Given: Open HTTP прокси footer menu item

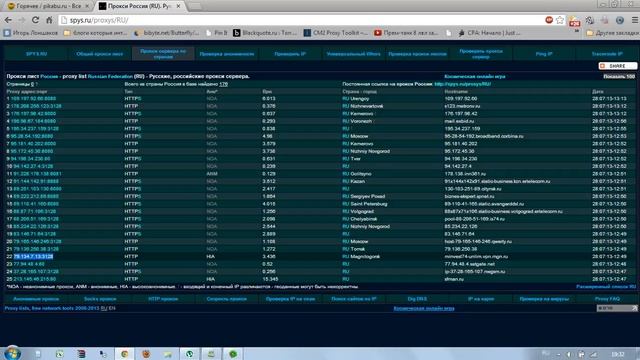Looking at the screenshot, I should click(x=163, y=299).
